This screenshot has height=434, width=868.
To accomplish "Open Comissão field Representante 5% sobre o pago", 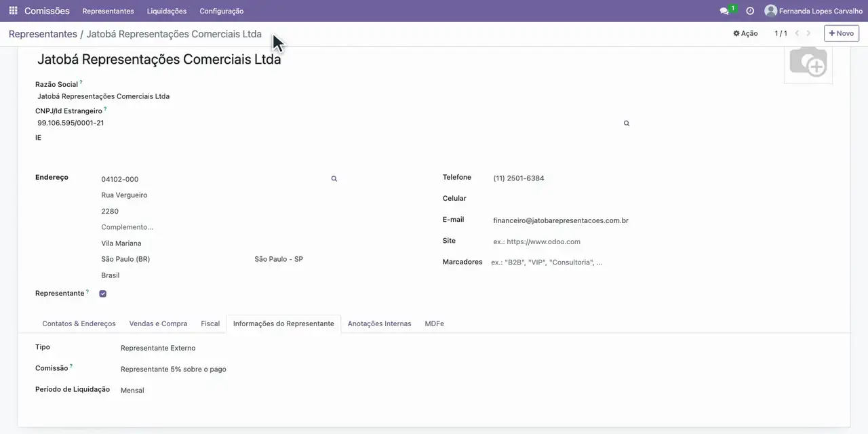I will [174, 369].
